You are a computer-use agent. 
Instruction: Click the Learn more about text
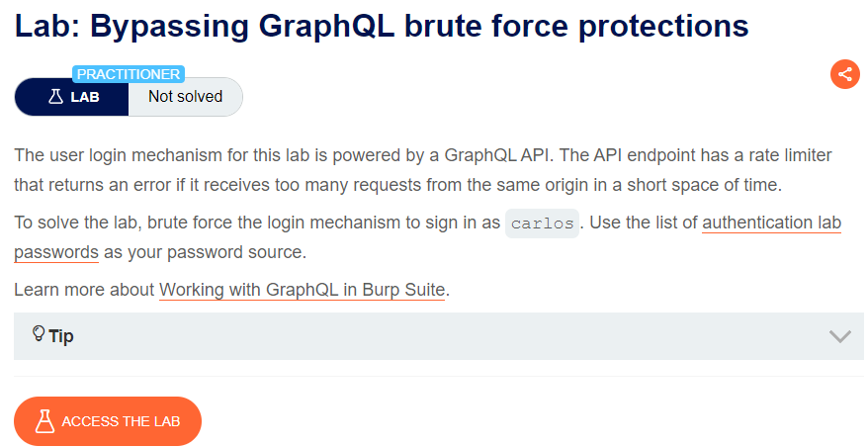pos(84,291)
